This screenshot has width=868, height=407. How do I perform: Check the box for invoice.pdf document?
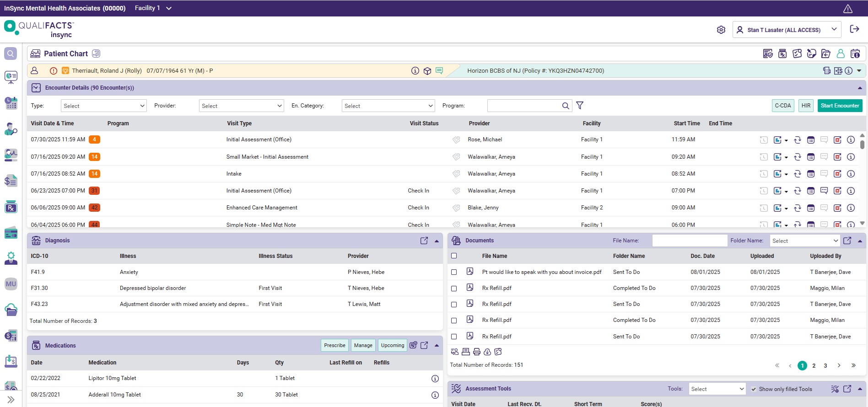pos(454,272)
